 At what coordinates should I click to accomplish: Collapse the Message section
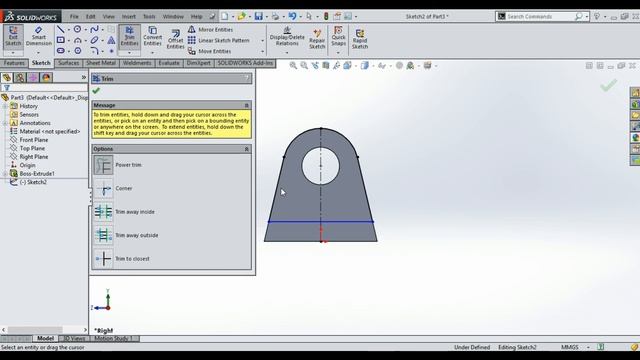247,105
